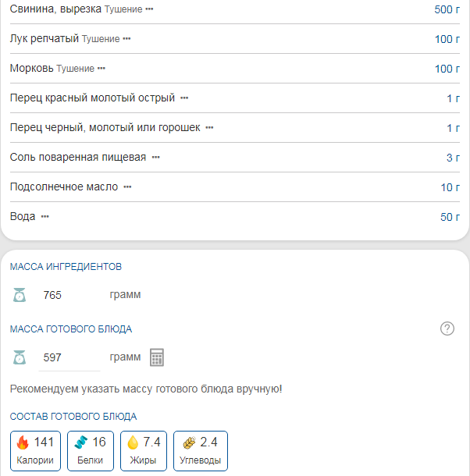This screenshot has height=476, width=470.
Task: Click dots menu beside Перец черный
Action: coord(209,127)
